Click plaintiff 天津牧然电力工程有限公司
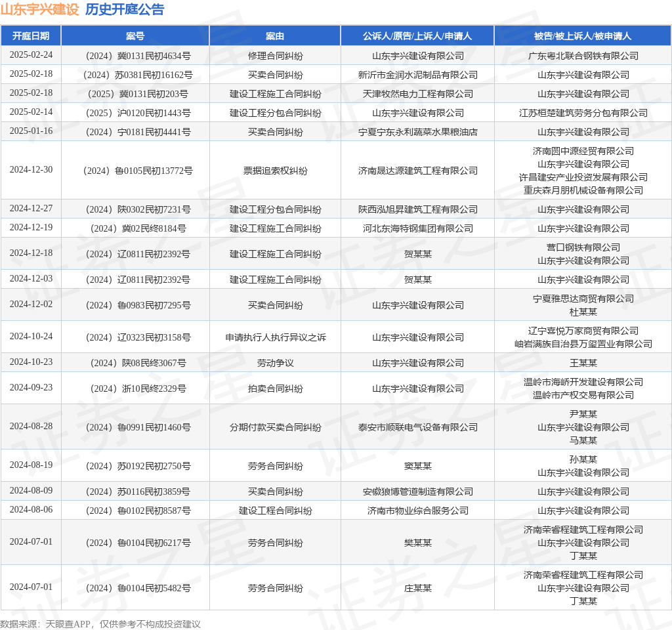Viewport: 672px width, 630px height. tap(418, 94)
